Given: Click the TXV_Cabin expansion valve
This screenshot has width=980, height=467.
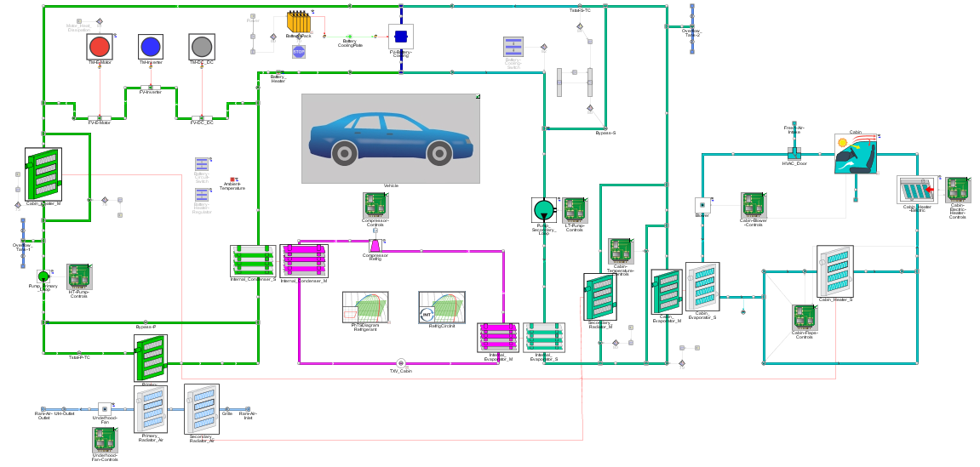Looking at the screenshot, I should 401,362.
